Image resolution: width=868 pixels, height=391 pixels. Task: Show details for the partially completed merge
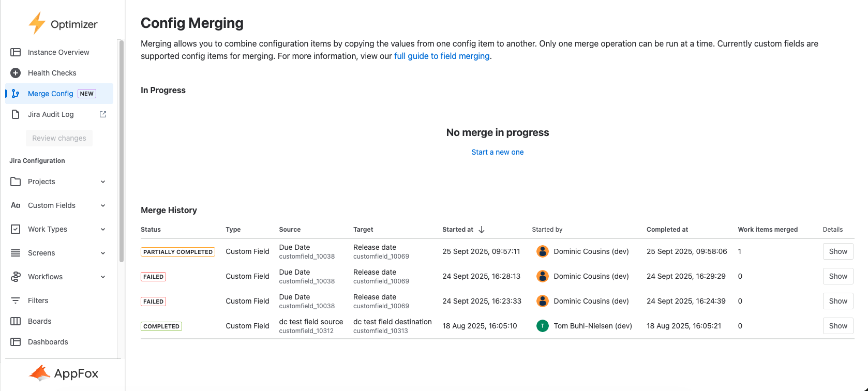tap(837, 251)
